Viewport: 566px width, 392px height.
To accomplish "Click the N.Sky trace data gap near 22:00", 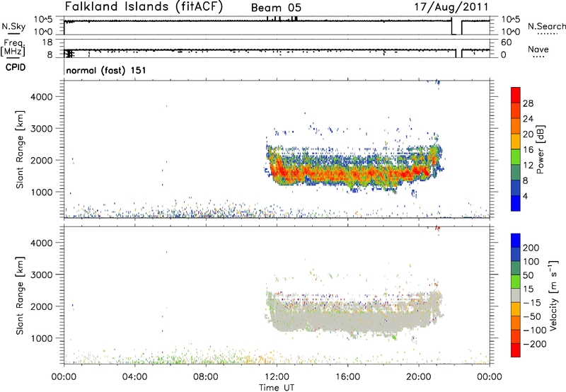I will (x=456, y=28).
